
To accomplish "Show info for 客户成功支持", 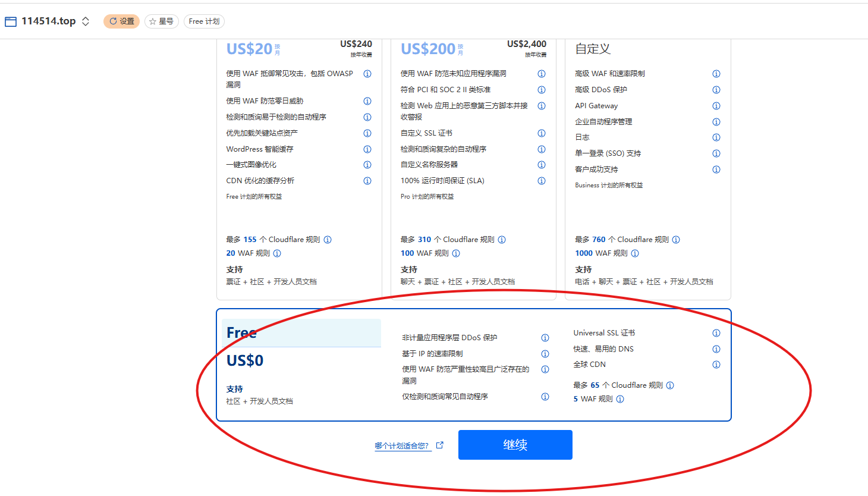I will pyautogui.click(x=716, y=169).
